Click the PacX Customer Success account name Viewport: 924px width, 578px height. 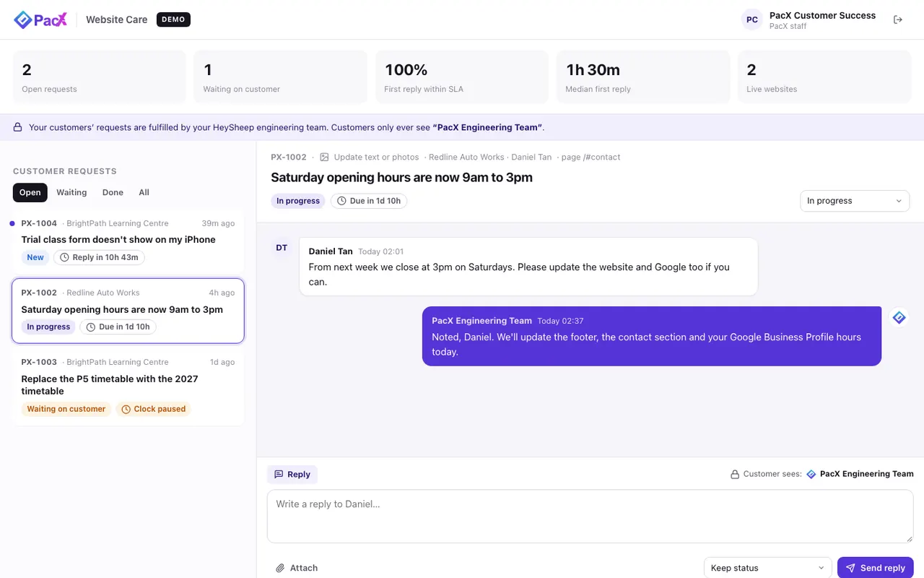click(x=822, y=15)
